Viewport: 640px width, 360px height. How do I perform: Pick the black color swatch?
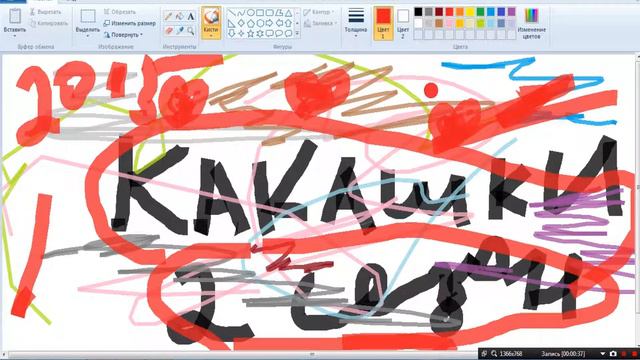coord(418,12)
